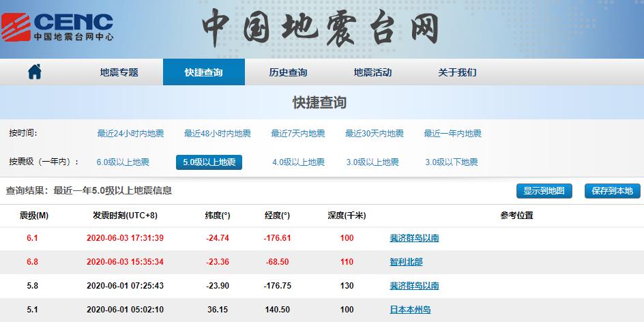The height and width of the screenshot is (322, 644).
Task: Show 最近30天内地震
Action: 374,134
